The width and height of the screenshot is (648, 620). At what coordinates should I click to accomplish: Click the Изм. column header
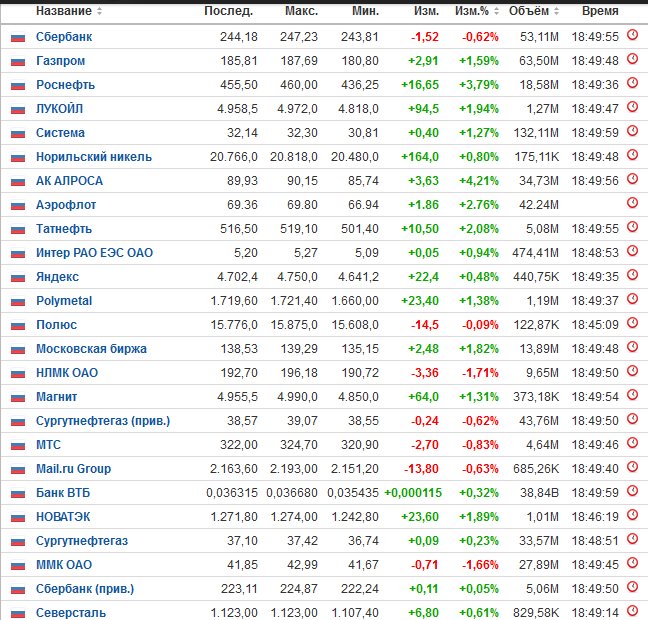(x=426, y=11)
